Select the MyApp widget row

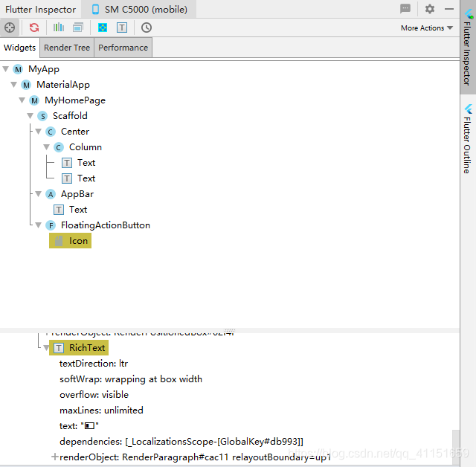pyautogui.click(x=44, y=69)
